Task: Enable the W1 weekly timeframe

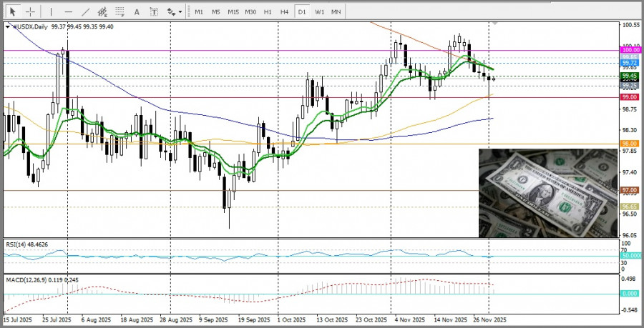Action: [319, 12]
